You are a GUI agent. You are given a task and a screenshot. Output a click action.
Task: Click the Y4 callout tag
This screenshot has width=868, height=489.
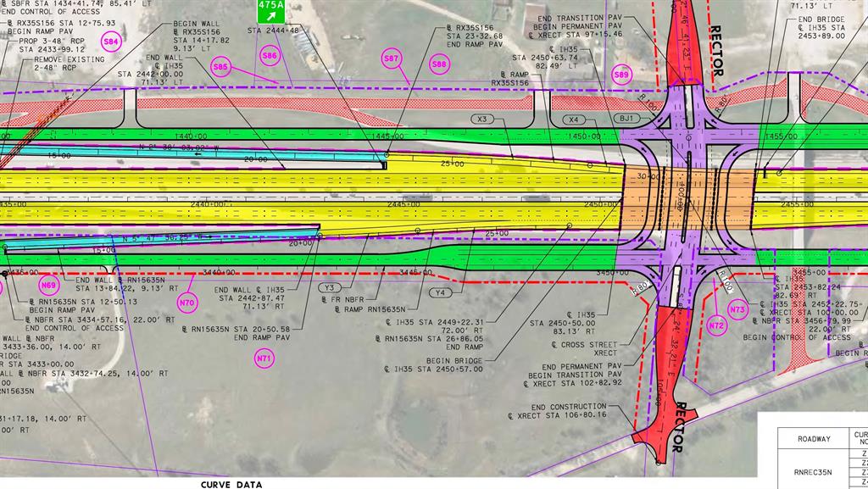point(439,293)
